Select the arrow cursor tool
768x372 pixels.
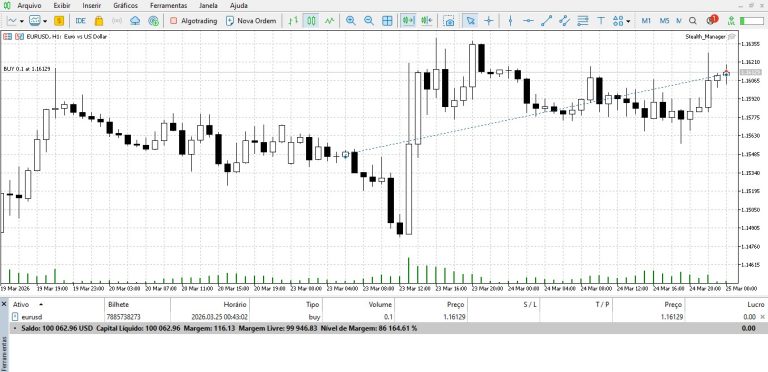click(470, 21)
